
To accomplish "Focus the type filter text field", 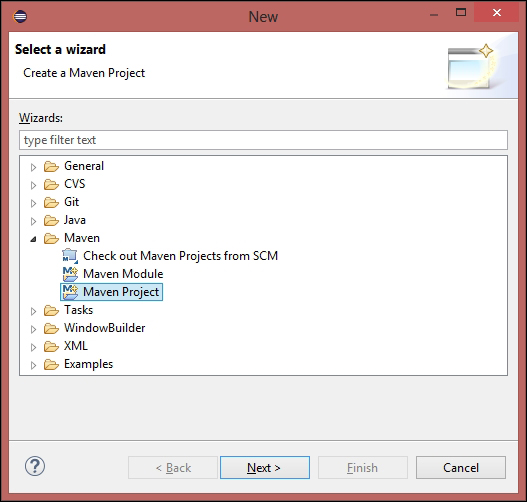I will 264,140.
